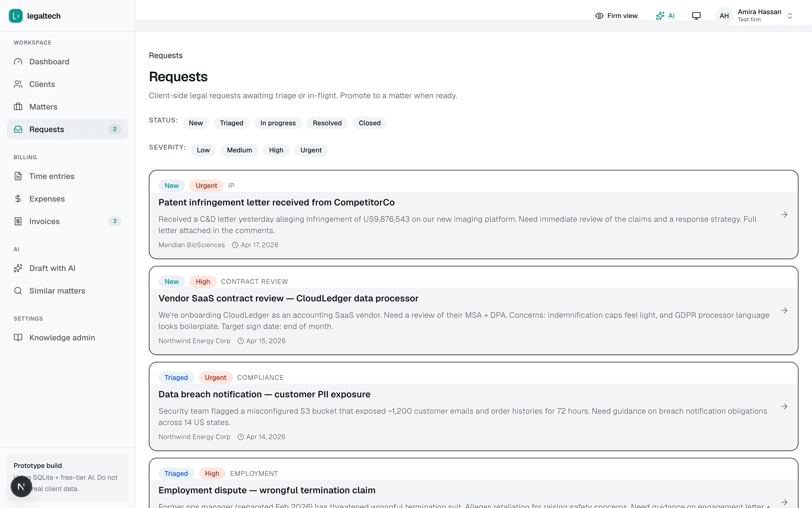
Task: Toggle the In progress status filter
Action: pyautogui.click(x=278, y=123)
